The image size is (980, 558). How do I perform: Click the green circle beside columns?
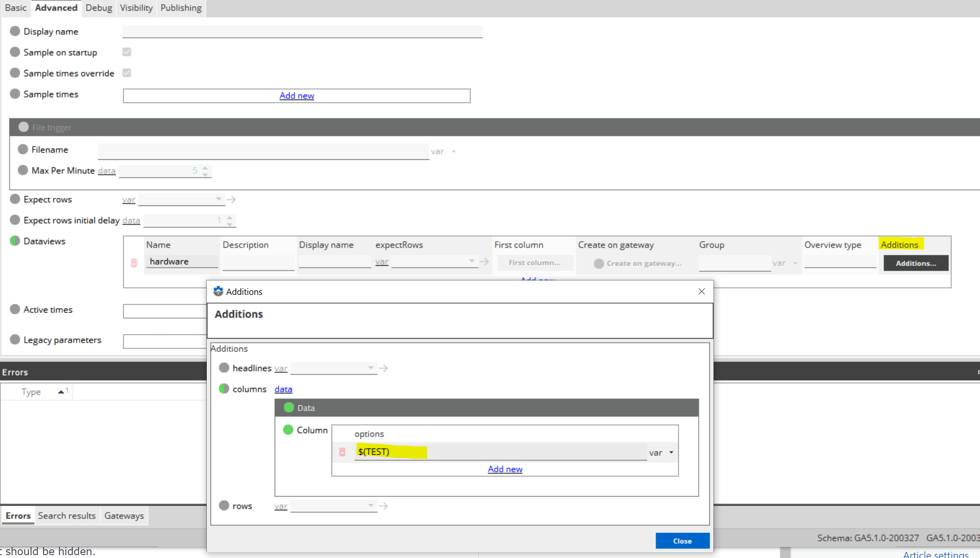pyautogui.click(x=224, y=389)
